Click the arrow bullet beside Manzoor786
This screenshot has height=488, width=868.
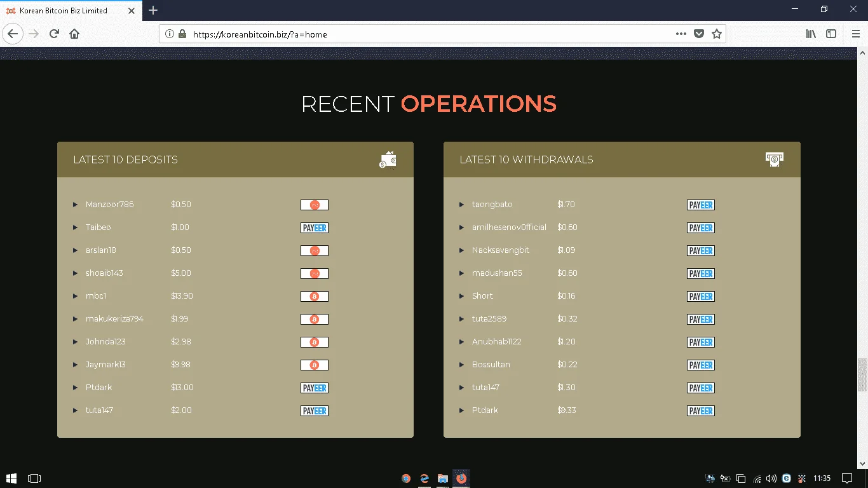tap(75, 205)
